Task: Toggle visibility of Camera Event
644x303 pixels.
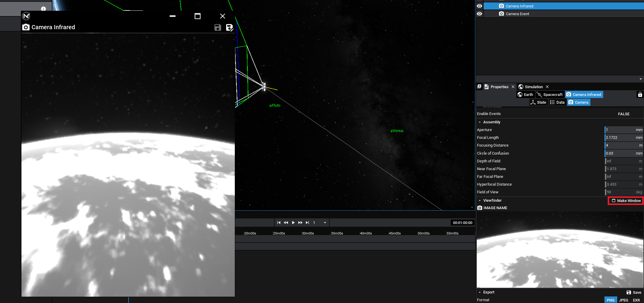Action: pos(479,14)
